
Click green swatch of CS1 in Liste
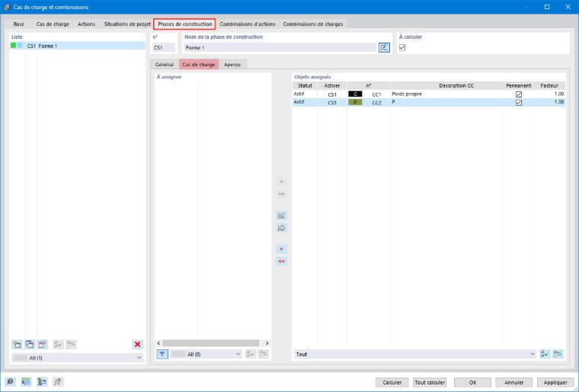coord(13,46)
